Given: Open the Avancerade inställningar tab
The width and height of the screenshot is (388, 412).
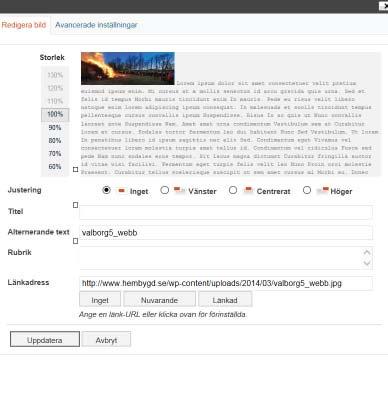Looking at the screenshot, I should coord(96,25).
